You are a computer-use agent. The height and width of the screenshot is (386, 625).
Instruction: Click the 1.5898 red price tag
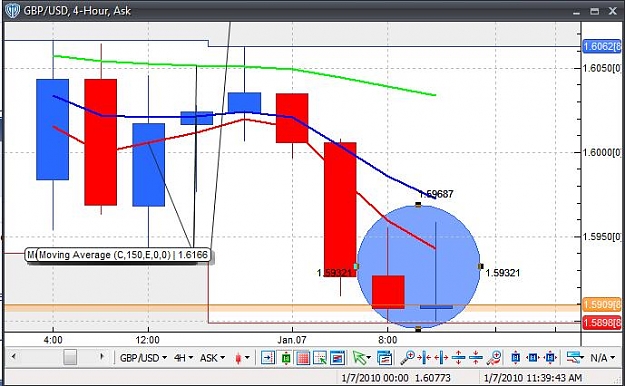[601, 322]
